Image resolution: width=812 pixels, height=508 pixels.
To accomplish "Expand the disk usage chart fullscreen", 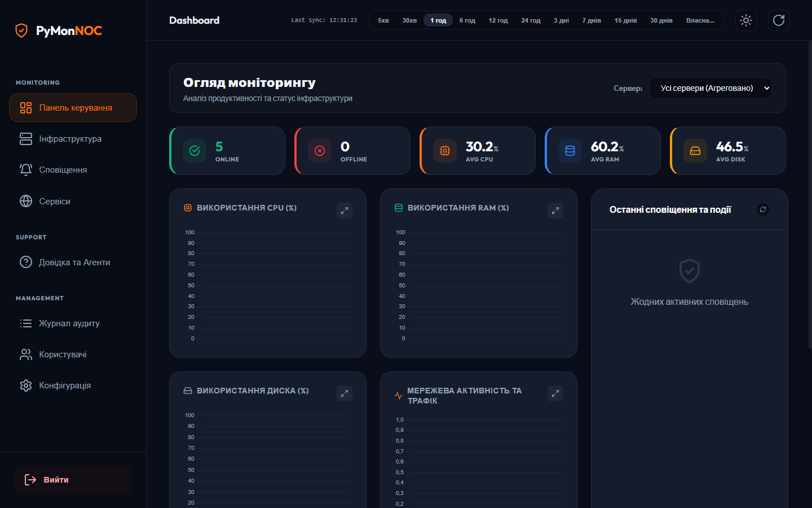I will click(345, 393).
